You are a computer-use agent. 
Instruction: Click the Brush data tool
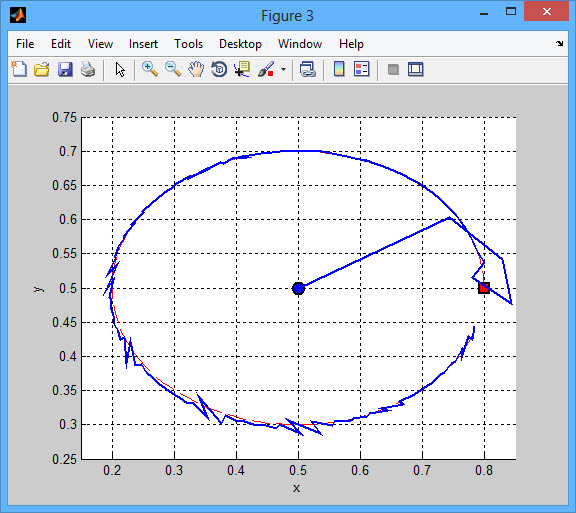(266, 69)
